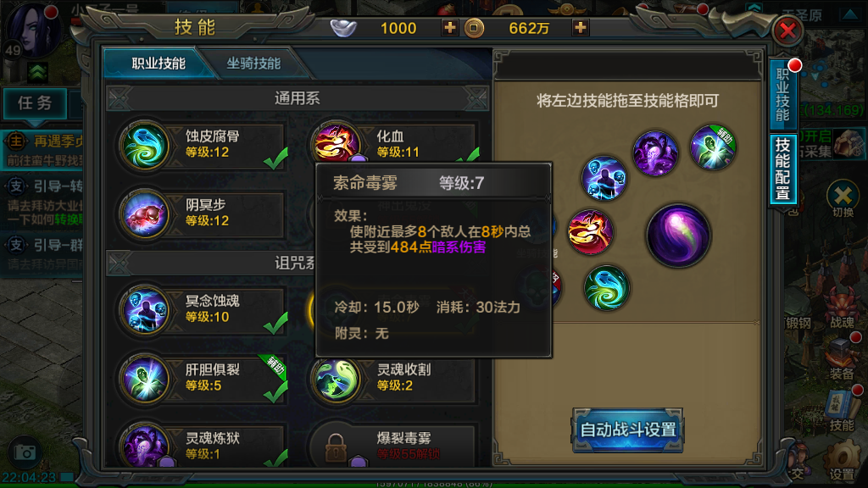Add silver ingots with plus button

point(449,27)
